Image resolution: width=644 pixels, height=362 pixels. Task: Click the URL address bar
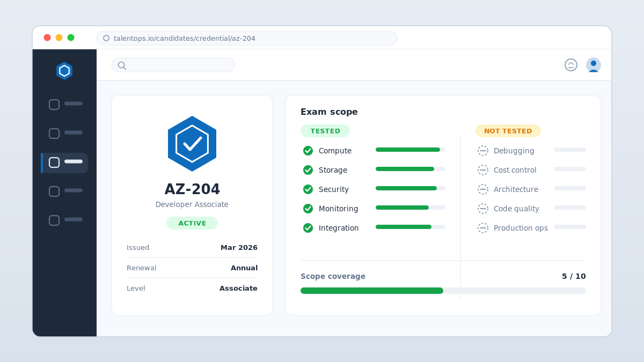[247, 38]
